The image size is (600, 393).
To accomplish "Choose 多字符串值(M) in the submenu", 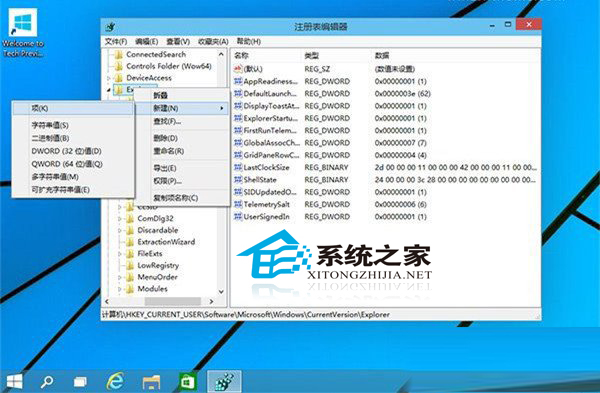I will 73,176.
